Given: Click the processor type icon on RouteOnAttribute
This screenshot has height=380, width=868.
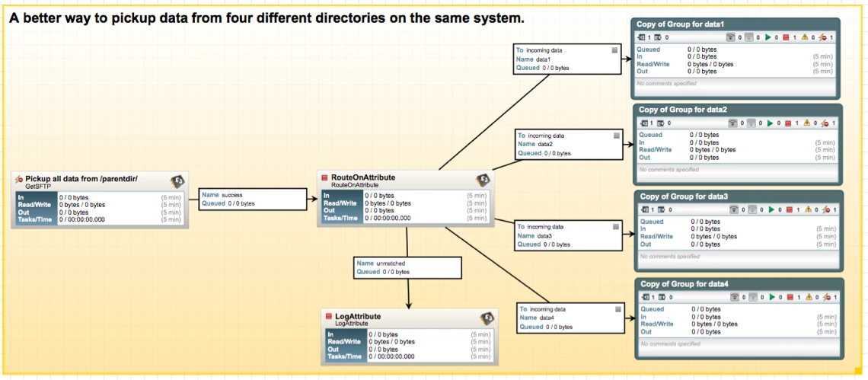Looking at the screenshot, I should click(x=483, y=180).
